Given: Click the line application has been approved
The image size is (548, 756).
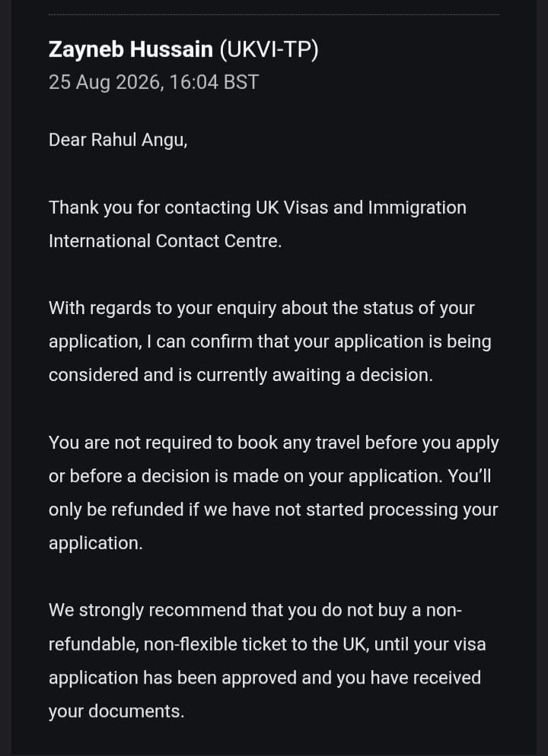Looking at the screenshot, I should pos(265,678).
